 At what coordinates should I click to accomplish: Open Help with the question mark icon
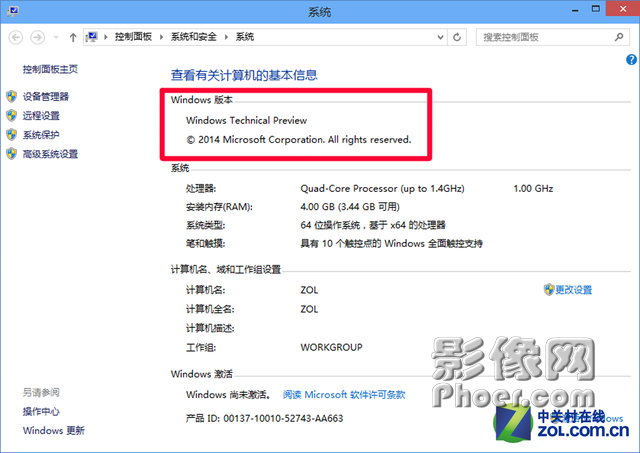tap(631, 60)
